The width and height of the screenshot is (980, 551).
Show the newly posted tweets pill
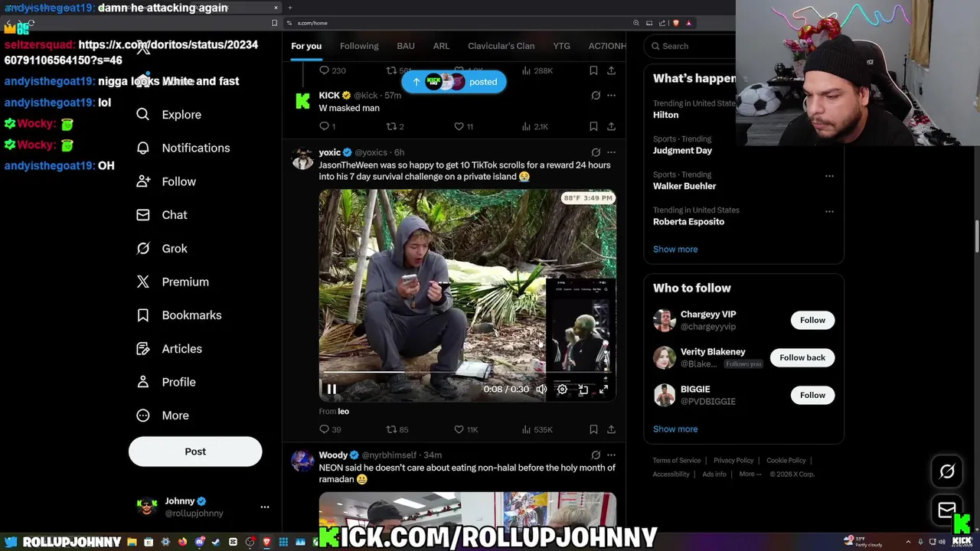coord(454,82)
